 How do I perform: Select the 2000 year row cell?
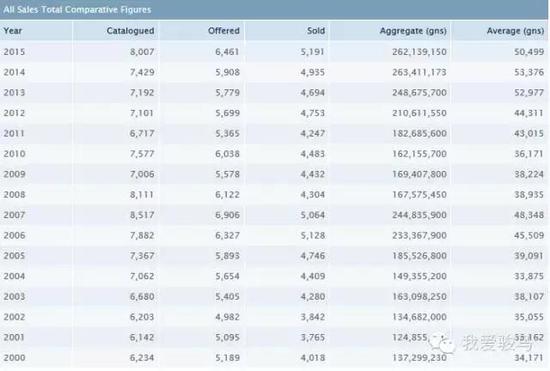point(14,358)
